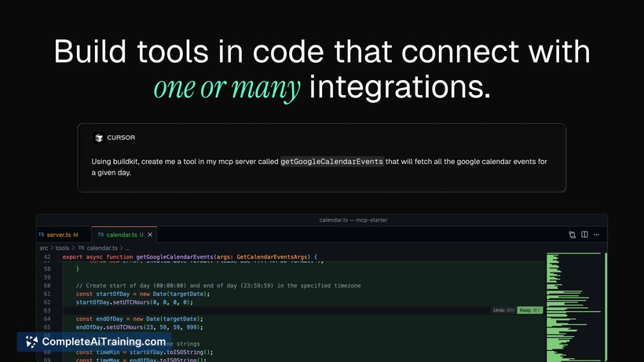Click the code minimap preview

click(574, 307)
